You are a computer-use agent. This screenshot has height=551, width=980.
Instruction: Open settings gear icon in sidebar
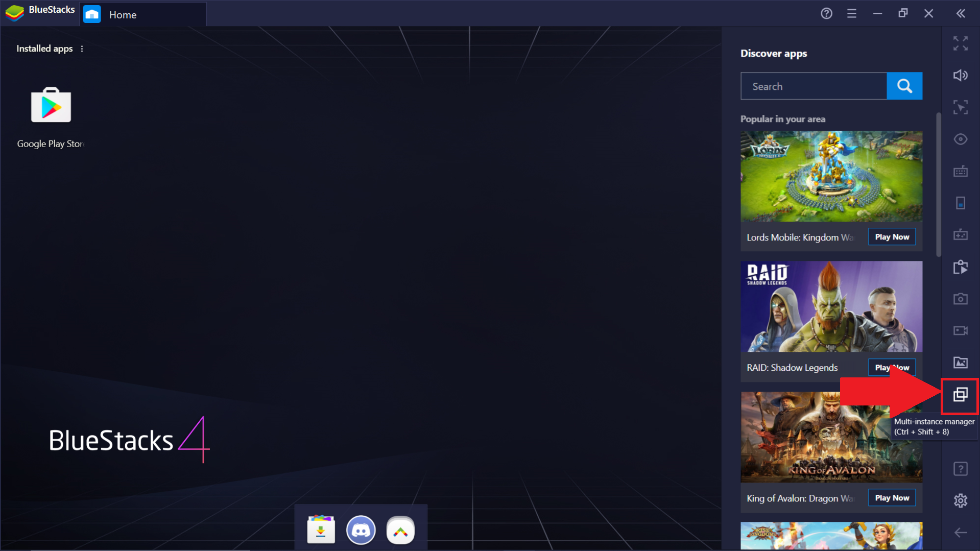pos(960,500)
